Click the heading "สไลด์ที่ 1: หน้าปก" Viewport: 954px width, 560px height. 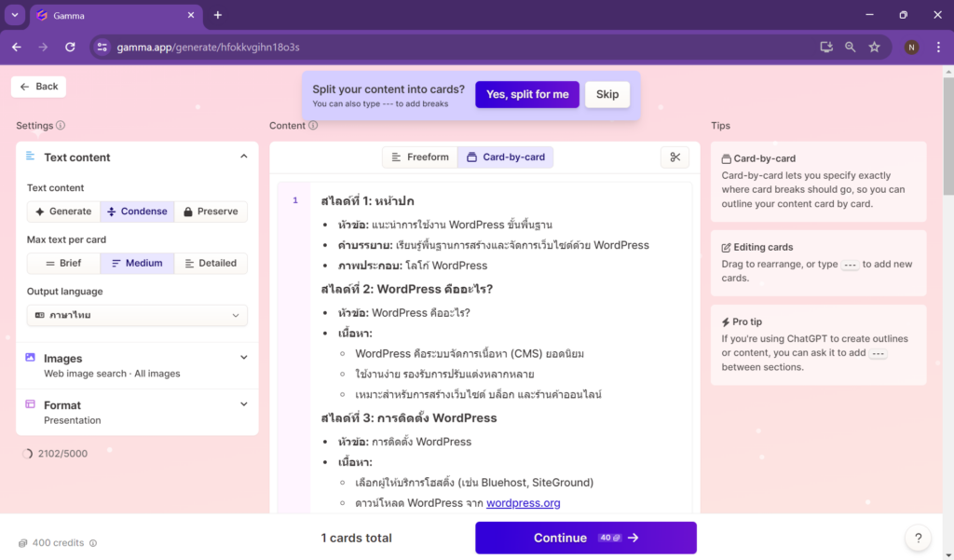[367, 201]
